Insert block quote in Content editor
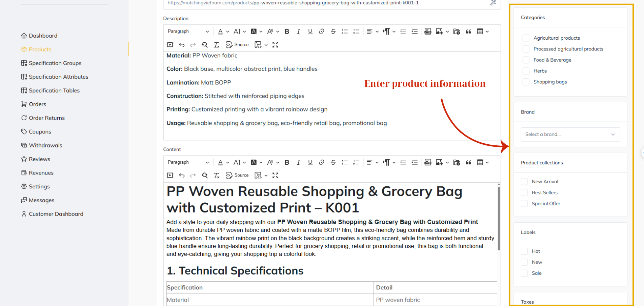The image size is (644, 306). [468, 162]
